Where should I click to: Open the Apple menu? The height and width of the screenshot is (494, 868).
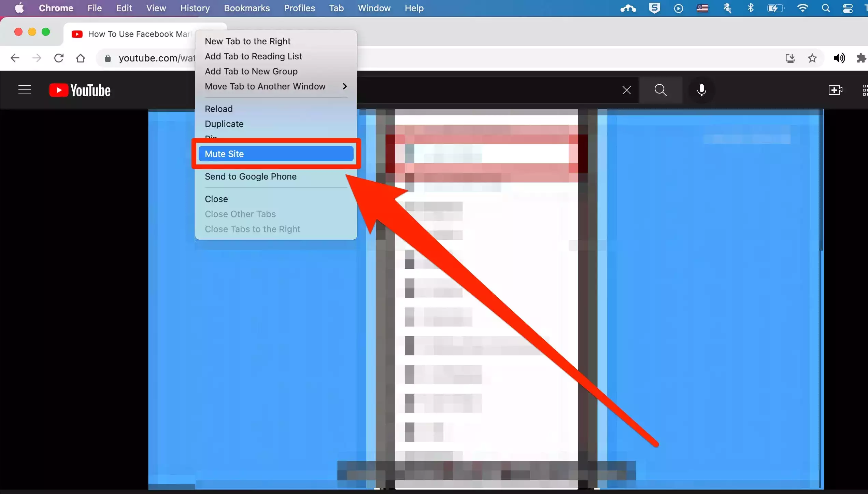tap(19, 8)
